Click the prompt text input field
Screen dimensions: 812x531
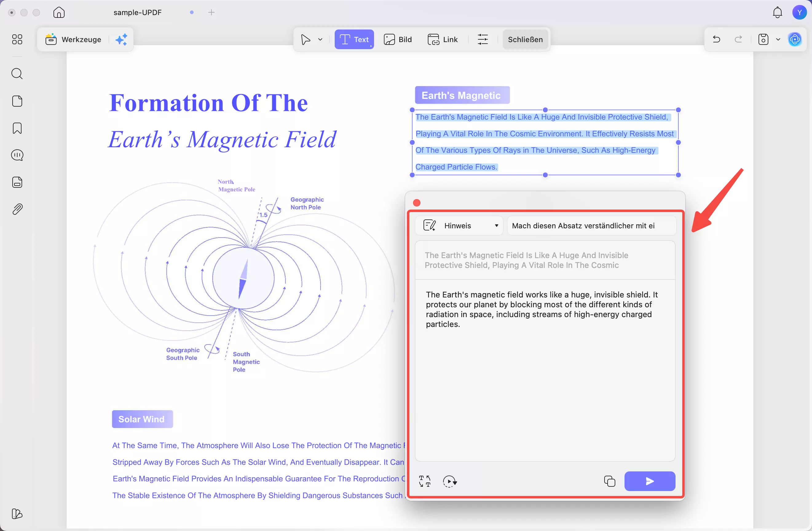[591, 226]
